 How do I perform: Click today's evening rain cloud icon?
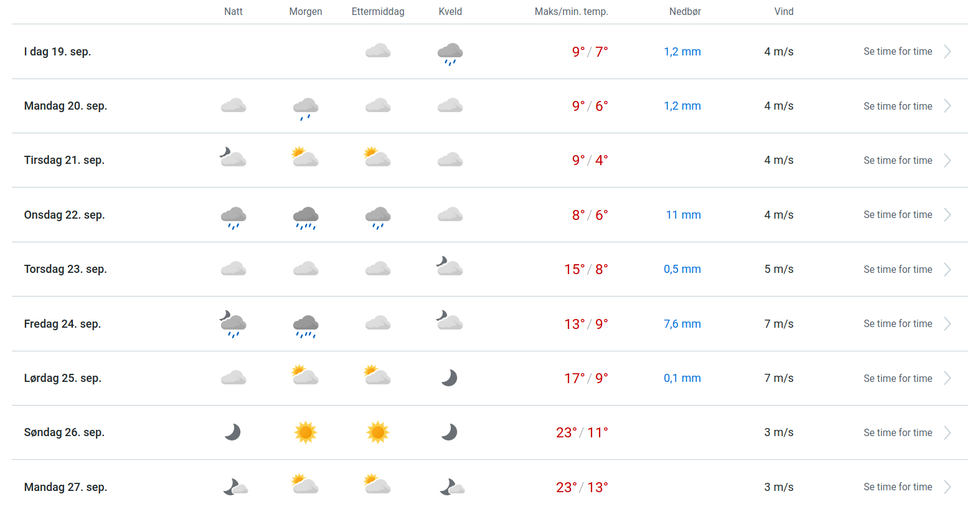(450, 54)
